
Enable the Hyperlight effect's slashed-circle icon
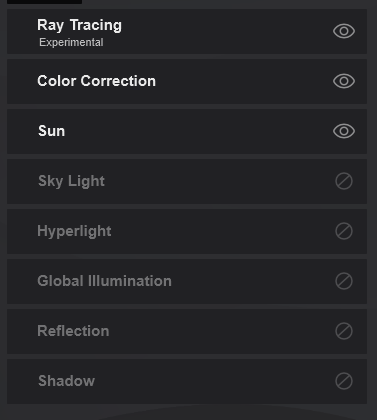pyautogui.click(x=344, y=231)
